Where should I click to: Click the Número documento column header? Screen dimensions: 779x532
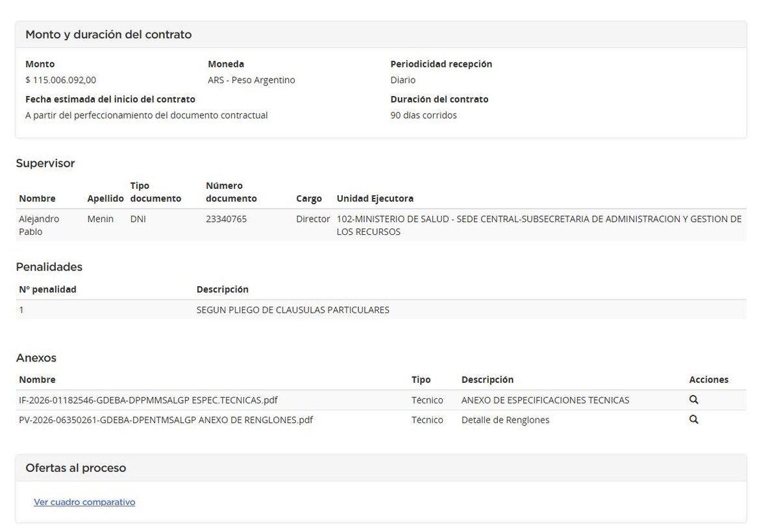(x=231, y=192)
